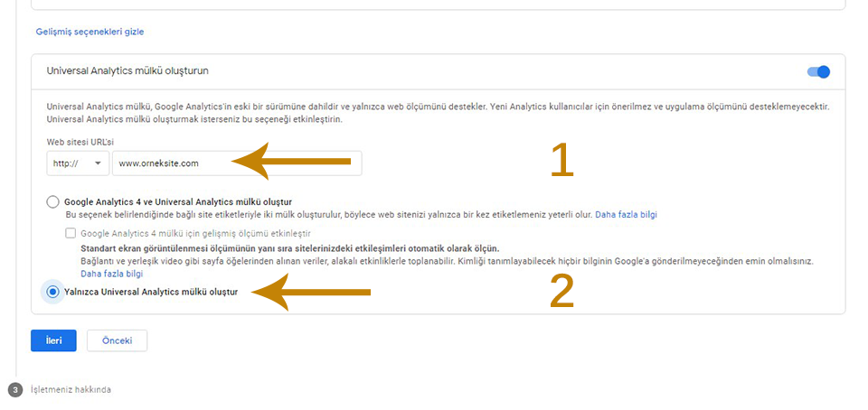Open Daha fazla bilgi after 'yeterli olur'
Screen dimensions: 868x410
pyautogui.click(x=626, y=214)
